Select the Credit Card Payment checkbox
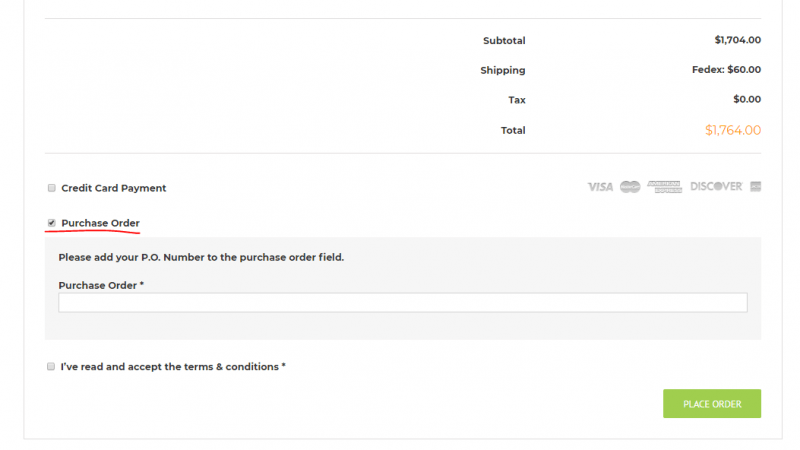The image size is (800, 450). coord(52,188)
